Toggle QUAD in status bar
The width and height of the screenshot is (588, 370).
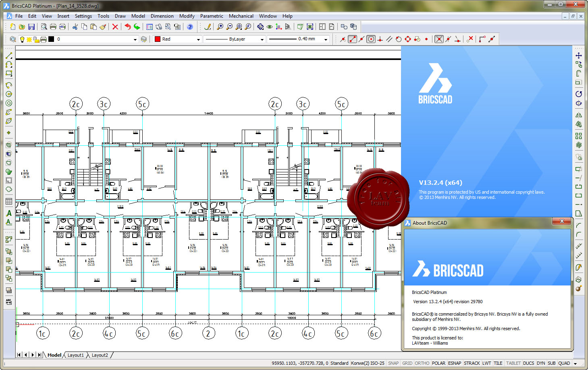click(564, 363)
